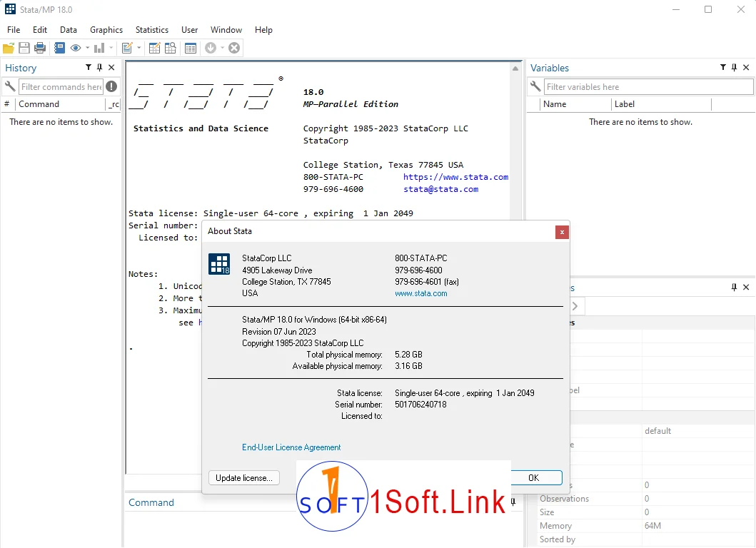
Task: Toggle the History panel filter funnel
Action: (89, 68)
